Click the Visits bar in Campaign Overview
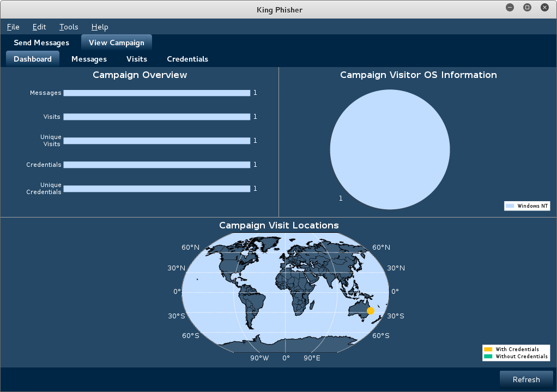 (x=156, y=117)
